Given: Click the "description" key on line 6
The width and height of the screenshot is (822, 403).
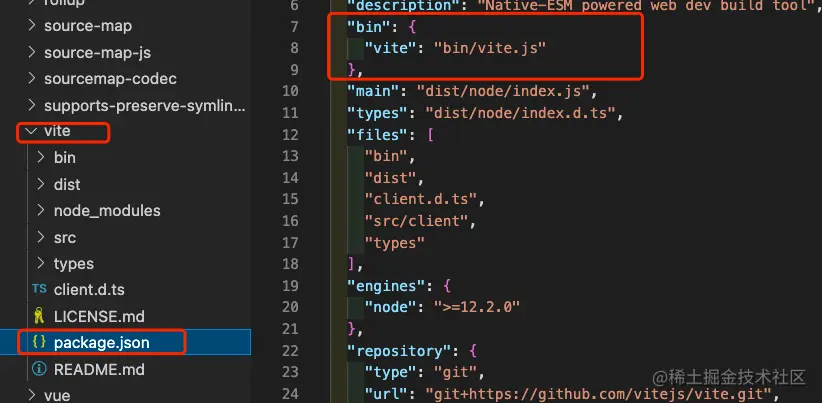Looking at the screenshot, I should (403, 6).
